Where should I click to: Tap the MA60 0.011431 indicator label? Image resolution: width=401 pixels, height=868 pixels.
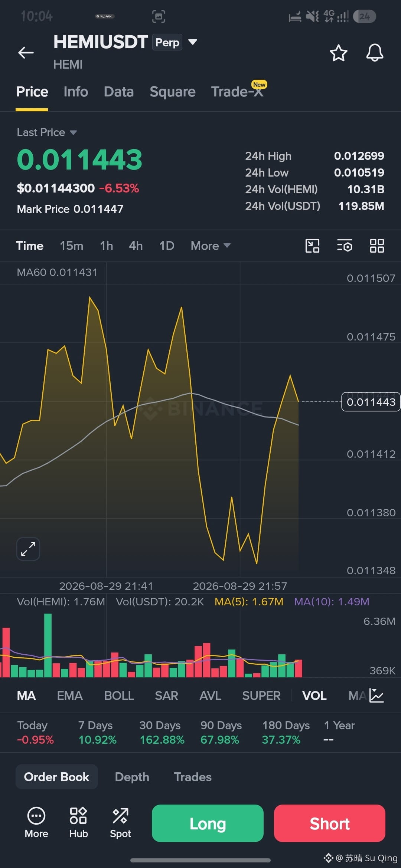point(57,272)
